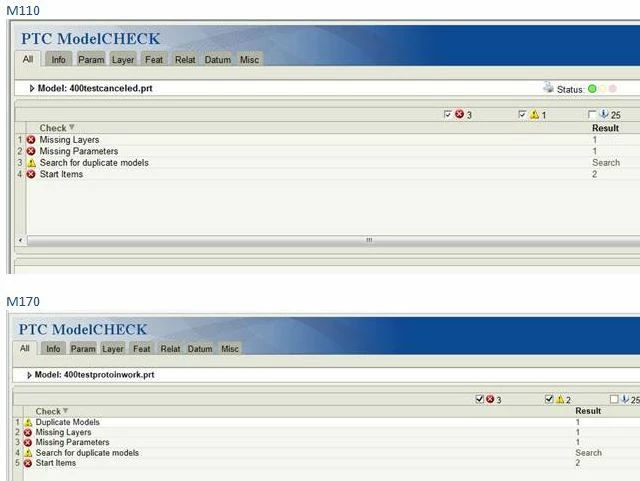640x481 pixels.
Task: Click Missing Parameters row text in M110
Action: tap(79, 151)
